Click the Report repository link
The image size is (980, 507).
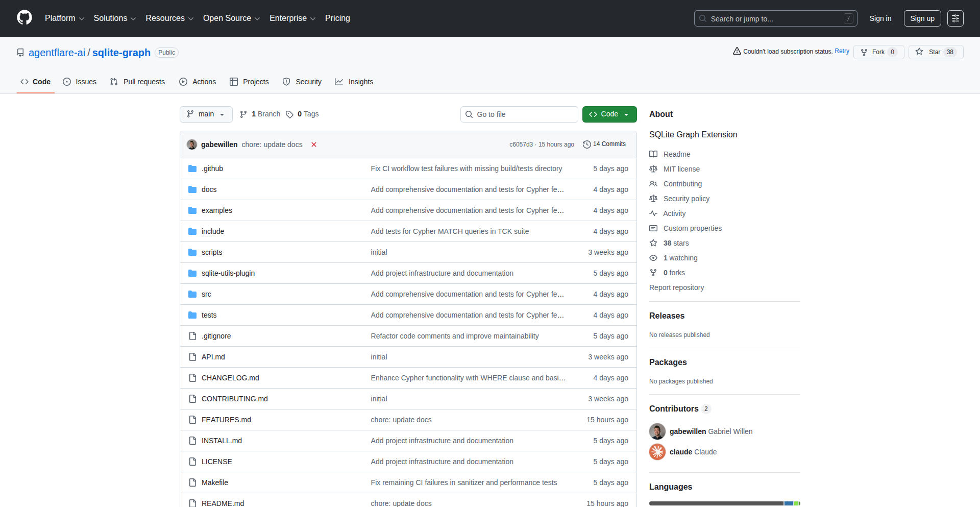pos(676,287)
